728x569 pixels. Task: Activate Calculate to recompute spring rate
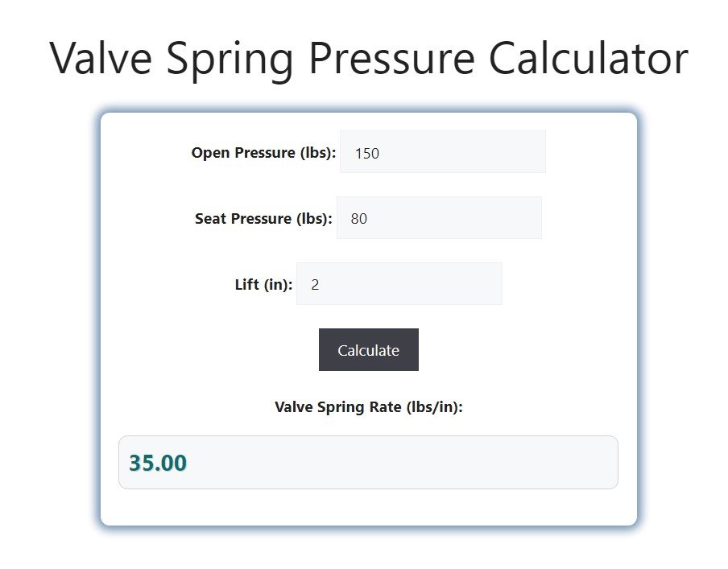368,349
